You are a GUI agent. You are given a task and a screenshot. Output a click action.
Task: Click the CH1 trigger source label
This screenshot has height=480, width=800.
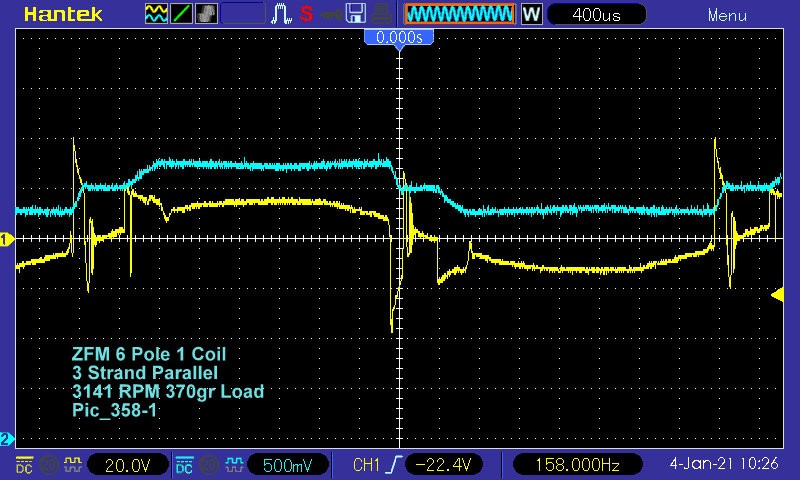point(366,465)
